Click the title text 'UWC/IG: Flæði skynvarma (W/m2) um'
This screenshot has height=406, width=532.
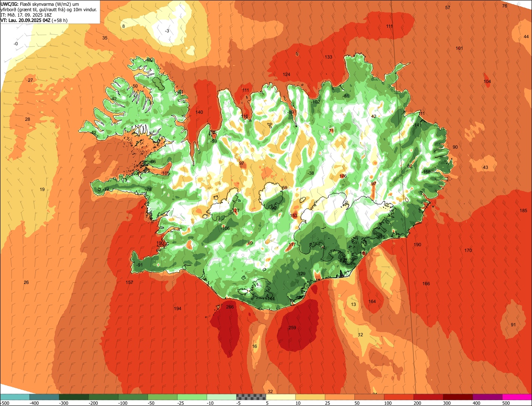point(40,4)
